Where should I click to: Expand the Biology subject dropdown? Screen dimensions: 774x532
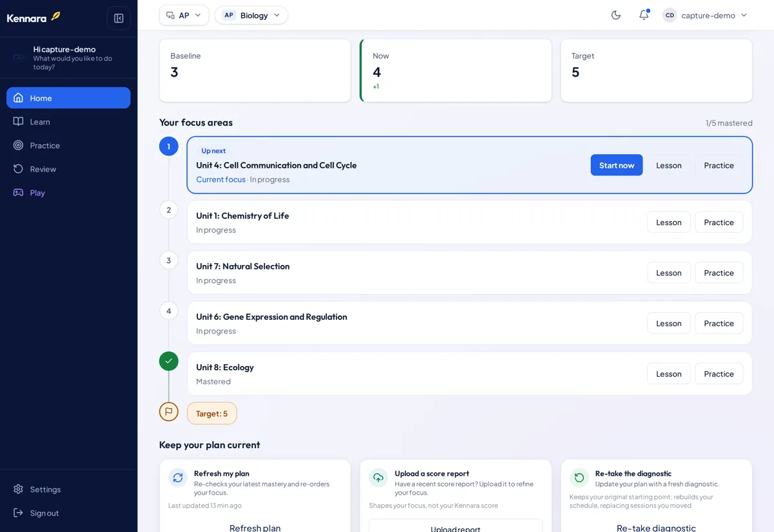click(252, 15)
